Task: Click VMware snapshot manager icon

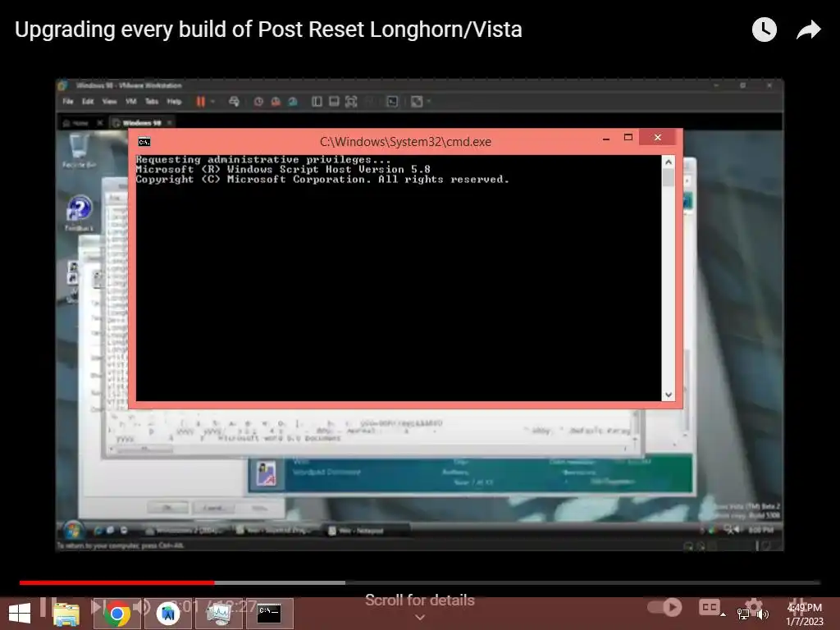Action: (293, 102)
